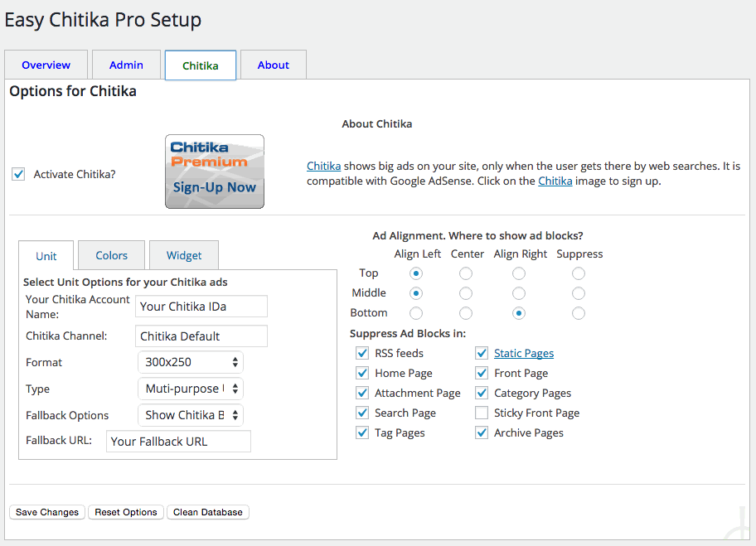Click the Reset Options button
This screenshot has width=756, height=546.
click(x=126, y=512)
